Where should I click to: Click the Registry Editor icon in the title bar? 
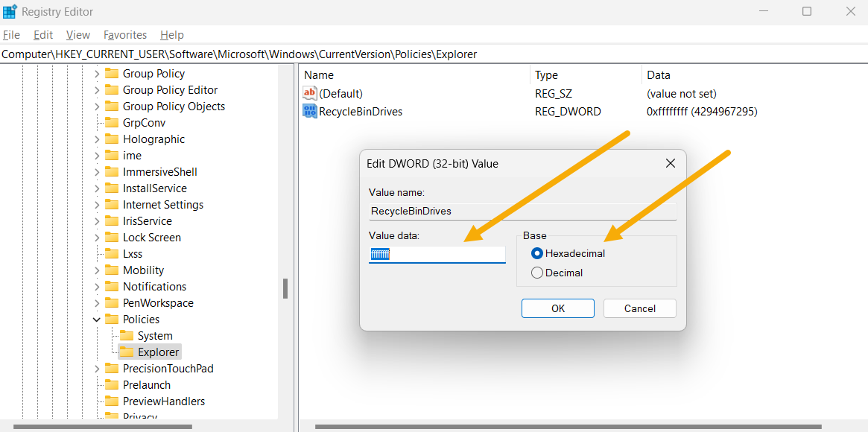click(x=10, y=11)
